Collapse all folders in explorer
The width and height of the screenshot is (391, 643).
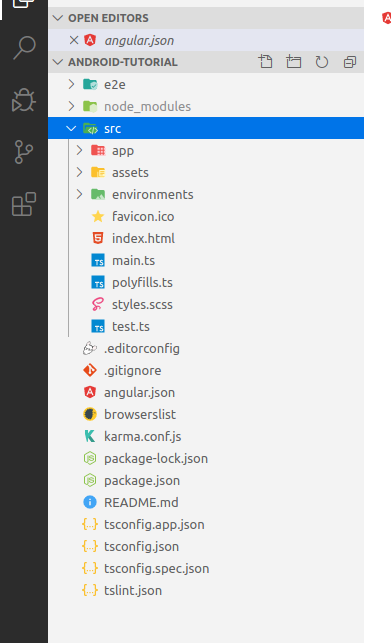pyautogui.click(x=350, y=62)
